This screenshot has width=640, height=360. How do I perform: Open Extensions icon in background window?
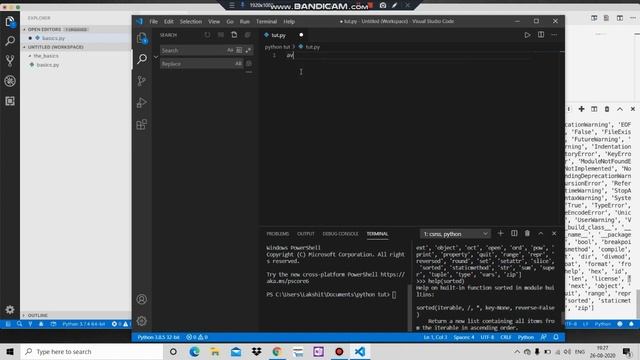(x=10, y=101)
